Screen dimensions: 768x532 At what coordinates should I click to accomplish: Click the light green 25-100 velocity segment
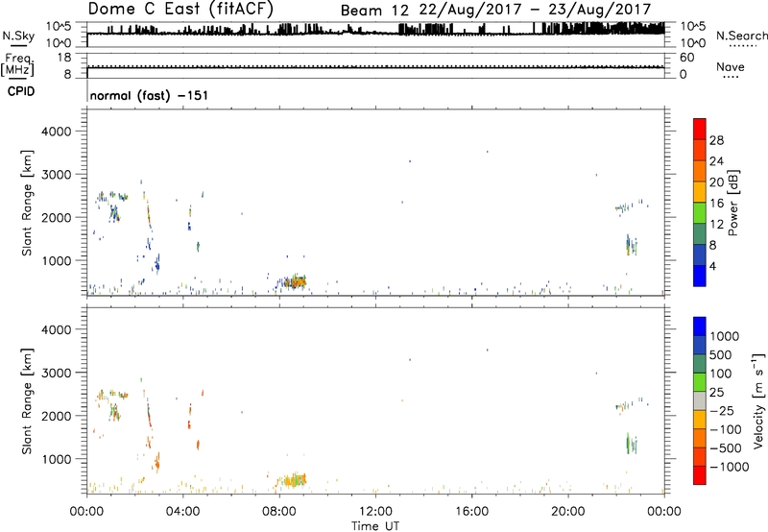pos(700,382)
